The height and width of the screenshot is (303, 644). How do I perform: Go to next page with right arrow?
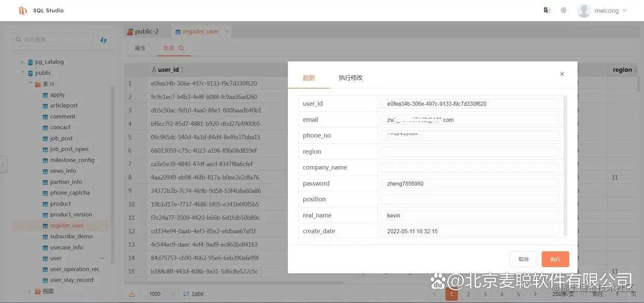click(x=536, y=294)
